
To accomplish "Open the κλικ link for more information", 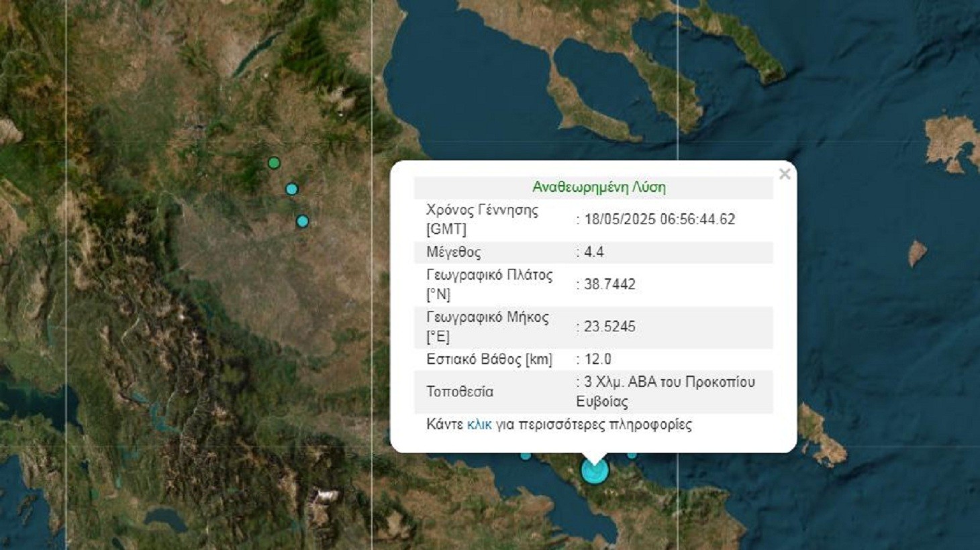I will pyautogui.click(x=479, y=425).
